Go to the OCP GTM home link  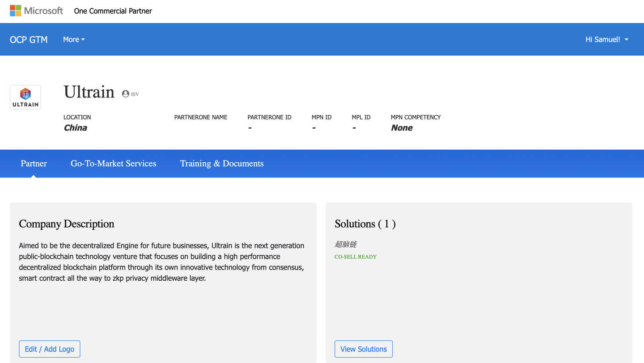pyautogui.click(x=29, y=39)
